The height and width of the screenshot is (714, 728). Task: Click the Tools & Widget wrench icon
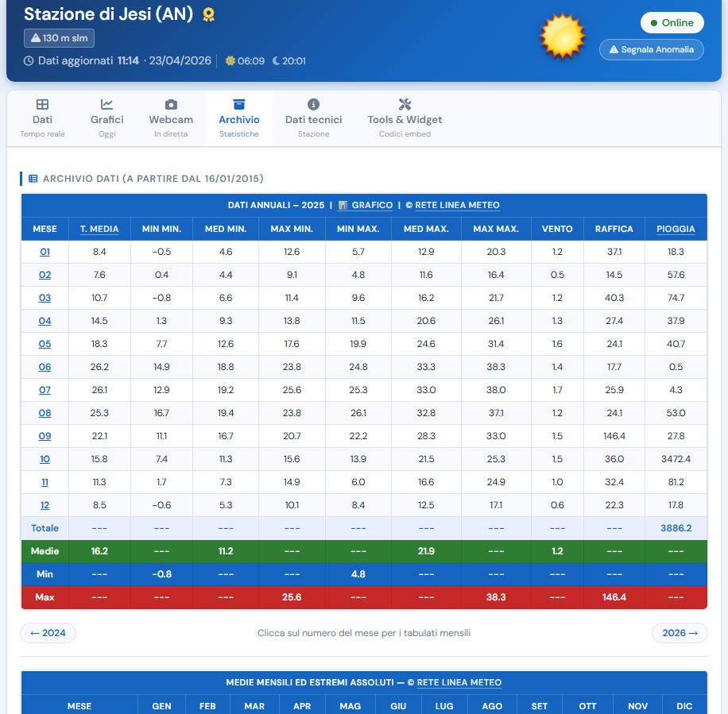tap(405, 105)
